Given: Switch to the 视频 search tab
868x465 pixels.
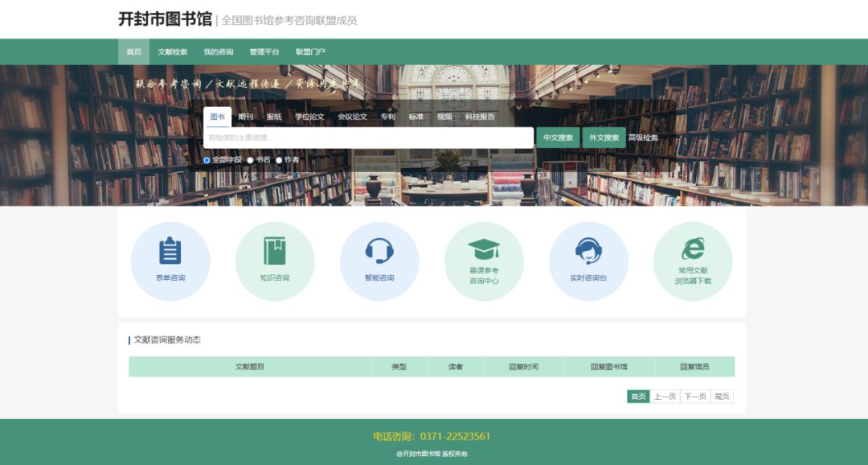Looking at the screenshot, I should (444, 117).
